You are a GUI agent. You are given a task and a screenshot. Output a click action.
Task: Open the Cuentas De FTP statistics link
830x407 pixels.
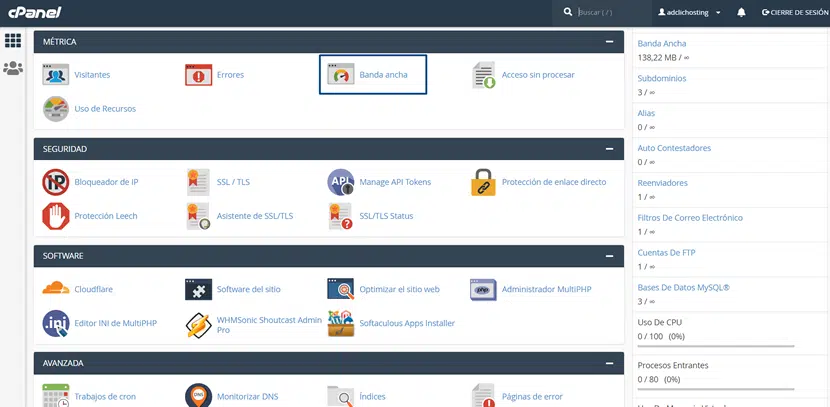(666, 252)
